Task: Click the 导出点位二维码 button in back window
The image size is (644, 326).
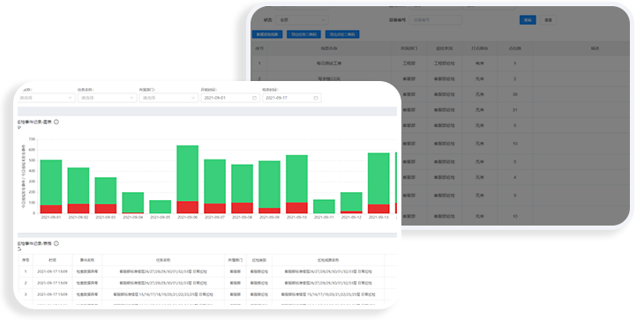Action: pos(342,34)
